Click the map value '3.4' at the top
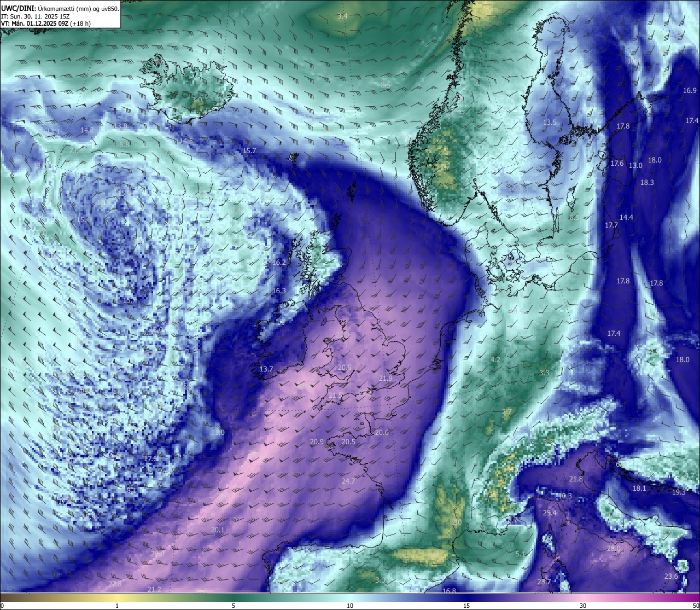700x610 pixels. [342, 16]
